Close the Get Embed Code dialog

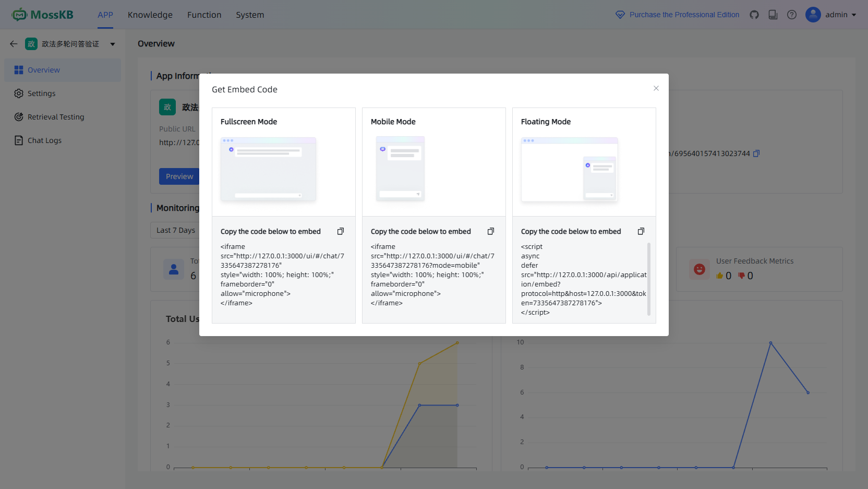tap(656, 88)
